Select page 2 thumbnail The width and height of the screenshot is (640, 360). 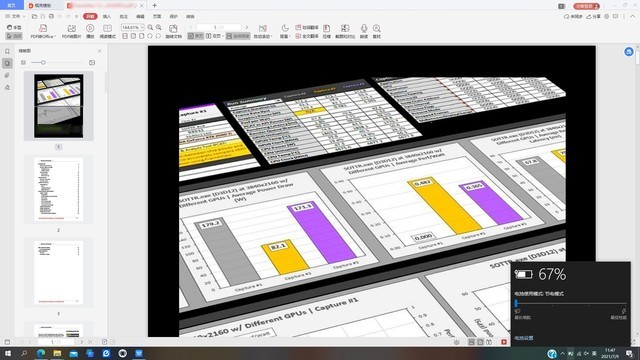pos(58,189)
